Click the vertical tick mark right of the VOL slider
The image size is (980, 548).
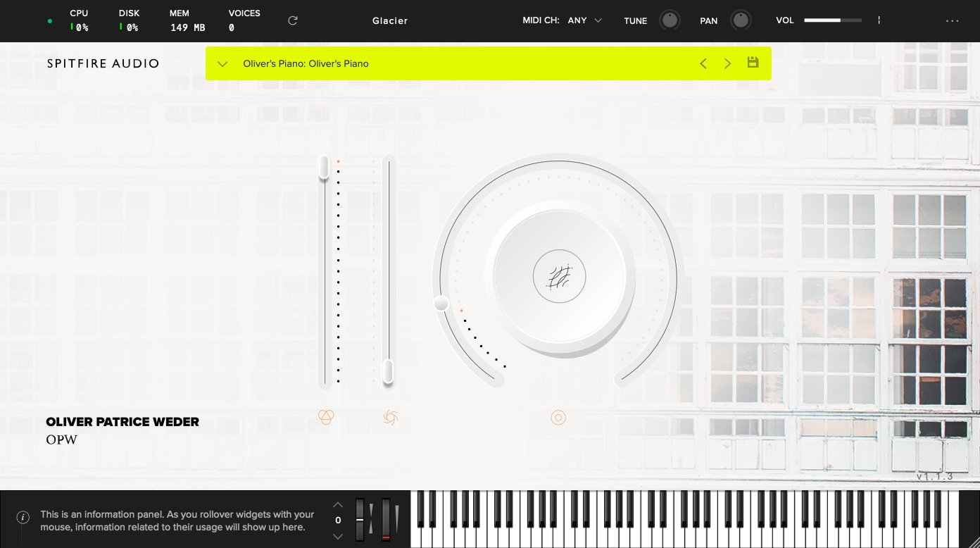click(879, 20)
